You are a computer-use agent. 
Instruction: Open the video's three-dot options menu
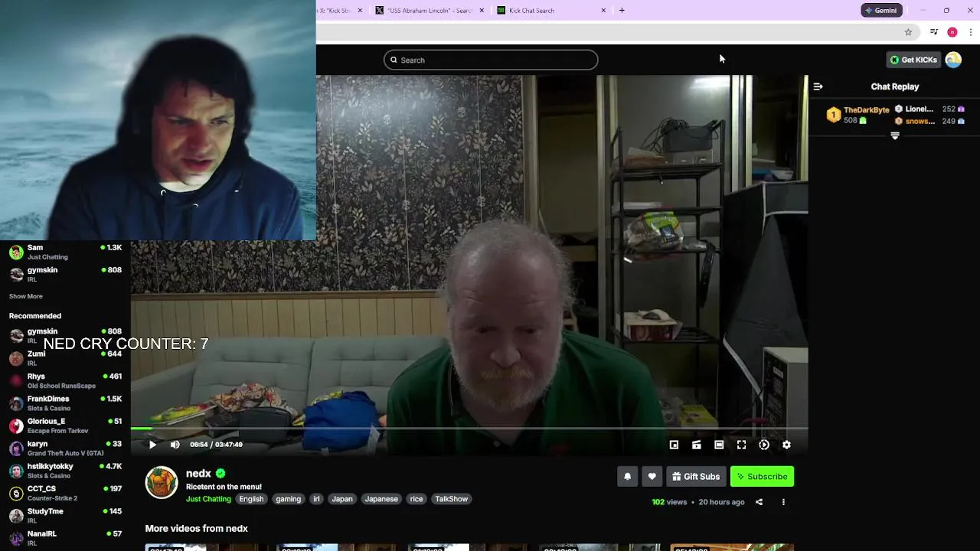(x=783, y=502)
